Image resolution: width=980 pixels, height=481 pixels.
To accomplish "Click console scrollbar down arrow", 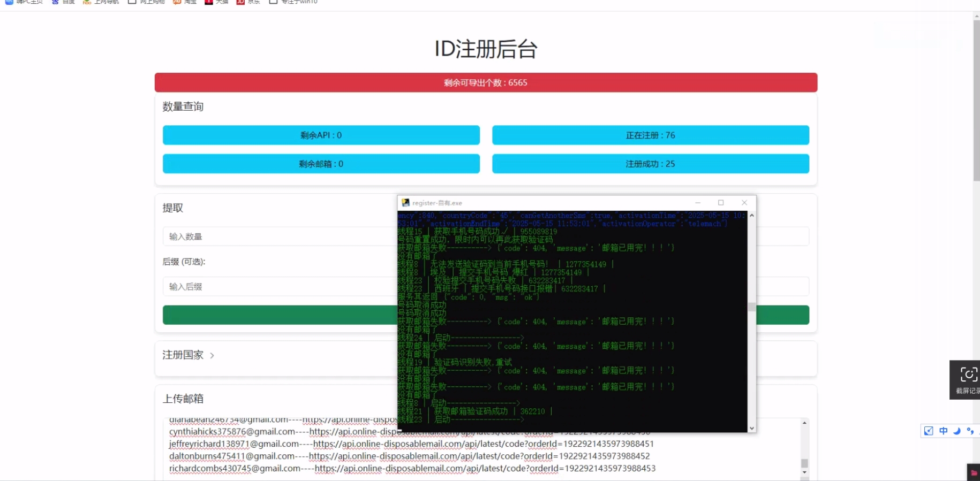I will coord(752,428).
